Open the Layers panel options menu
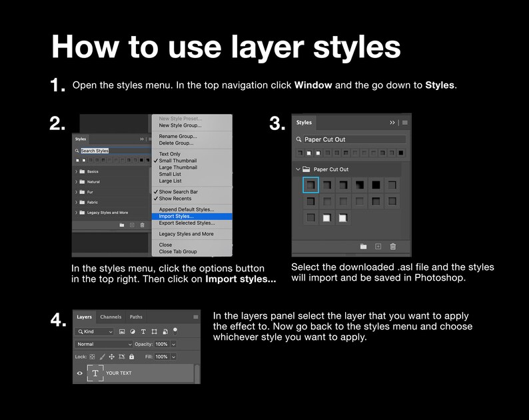Screen dimensions: 529x420 [195, 317]
